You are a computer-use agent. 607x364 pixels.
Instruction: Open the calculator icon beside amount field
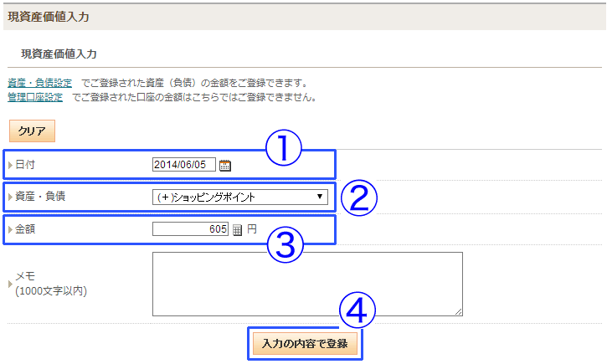[237, 230]
